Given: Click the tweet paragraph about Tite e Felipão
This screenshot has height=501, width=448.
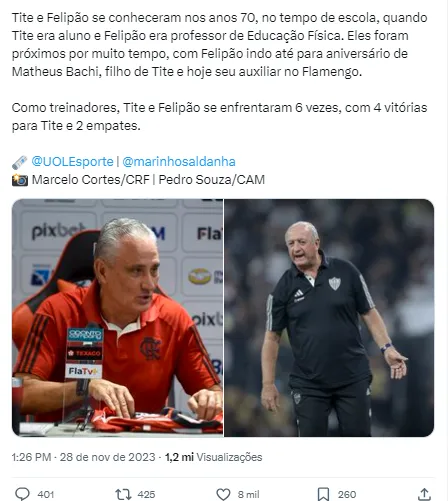Looking at the screenshot, I should (x=220, y=45).
